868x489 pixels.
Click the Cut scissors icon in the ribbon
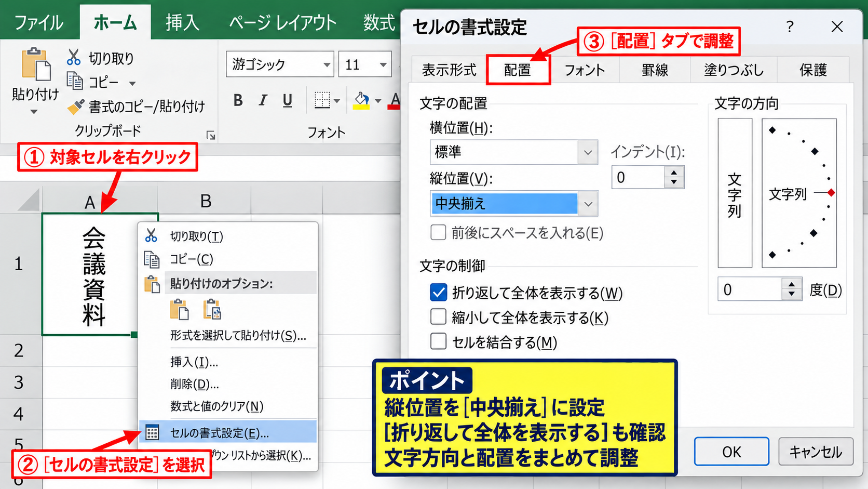click(74, 57)
